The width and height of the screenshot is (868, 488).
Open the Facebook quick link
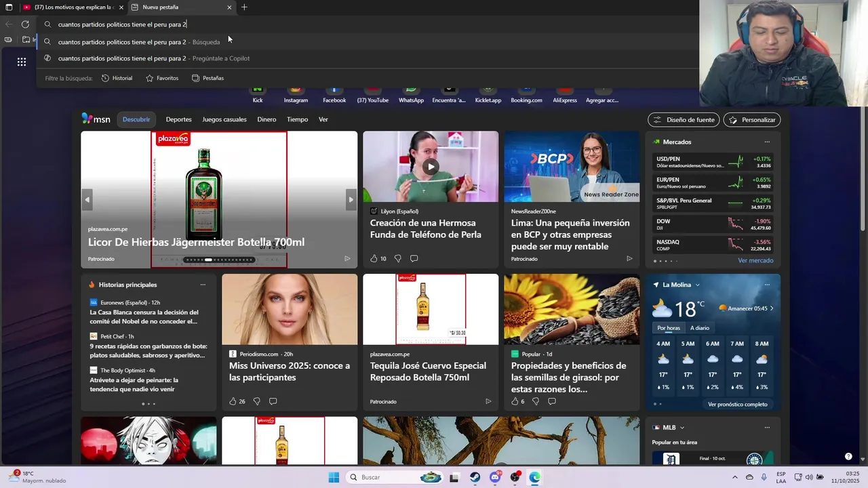coord(334,95)
